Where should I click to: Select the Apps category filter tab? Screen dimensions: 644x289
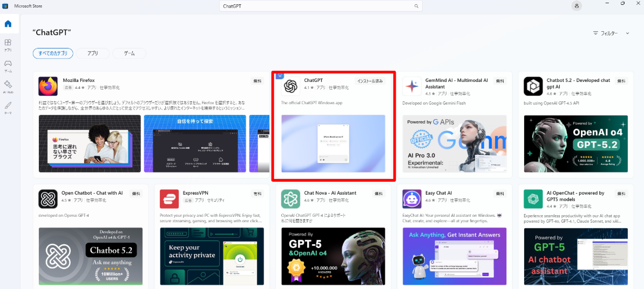point(93,53)
